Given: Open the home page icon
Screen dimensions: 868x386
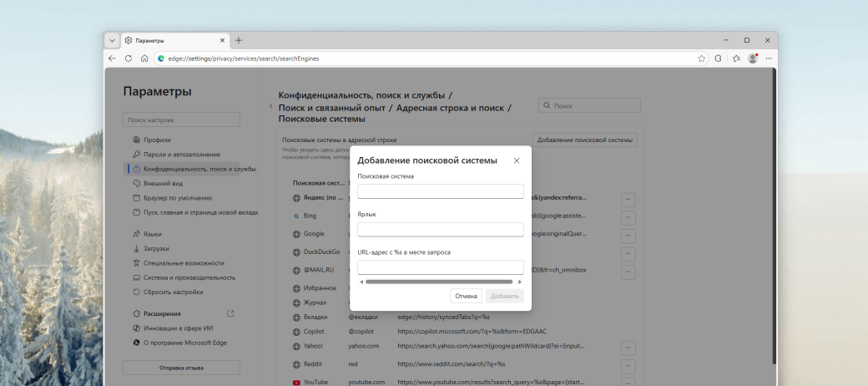Looking at the screenshot, I should pyautogui.click(x=144, y=58).
